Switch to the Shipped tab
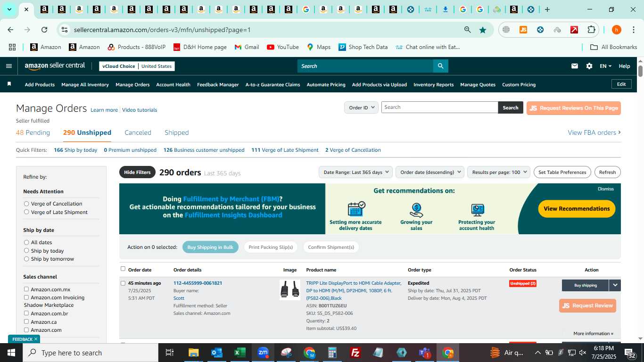The image size is (644, 362). pyautogui.click(x=177, y=132)
